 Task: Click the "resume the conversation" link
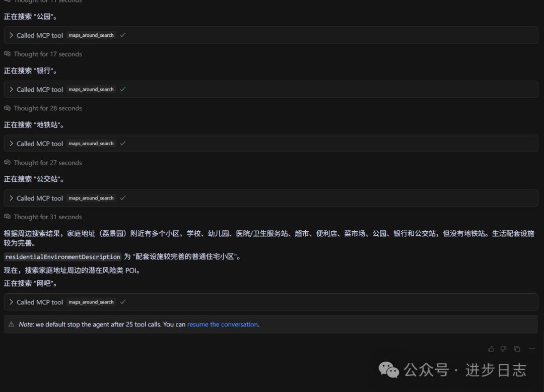(223, 324)
